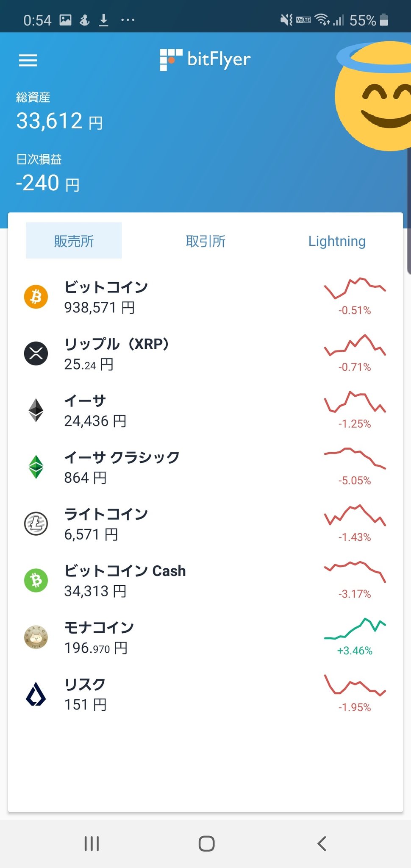Tap the total assets 33,612 円 value
The width and height of the screenshot is (411, 868).
59,121
